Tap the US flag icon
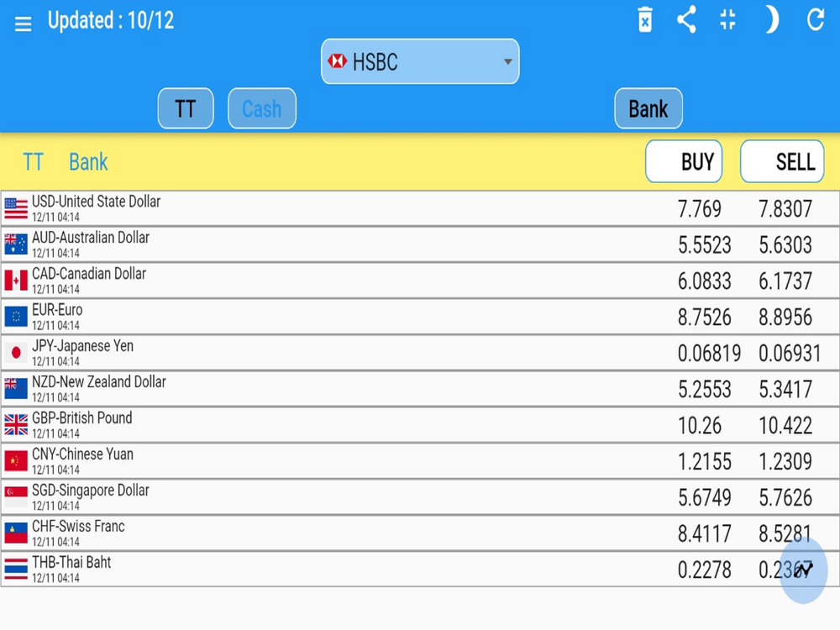 (x=16, y=208)
